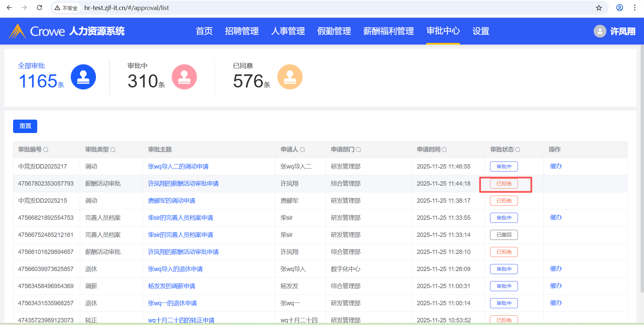Click search icon beside 审批编号 column header
Screen dimensions: 644x325
pyautogui.click(x=46, y=150)
